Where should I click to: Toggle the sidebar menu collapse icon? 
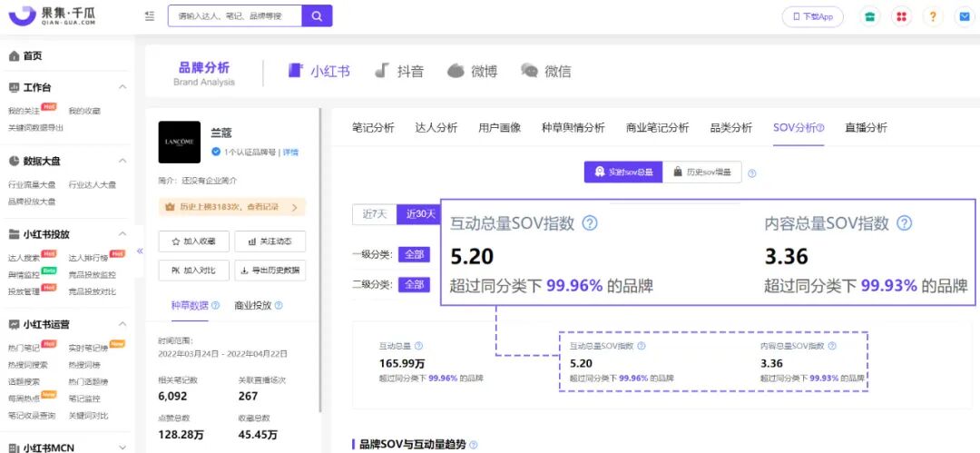[150, 16]
